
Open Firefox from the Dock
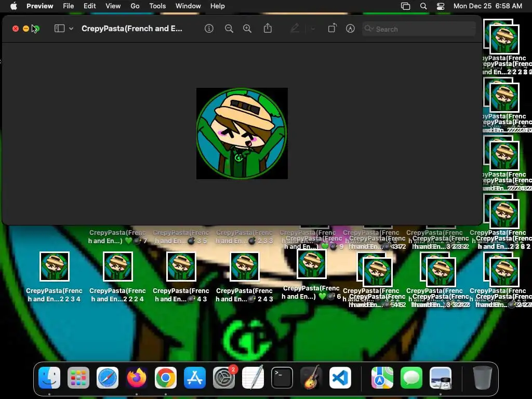[137, 378]
